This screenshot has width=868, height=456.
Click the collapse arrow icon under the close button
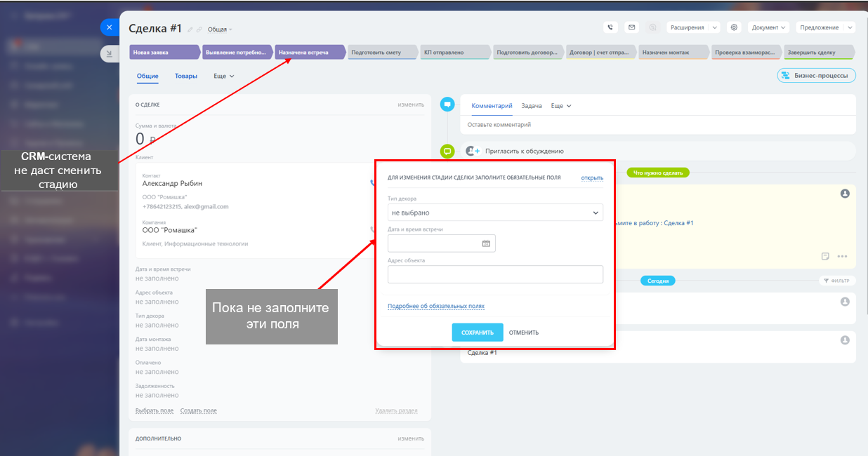pos(109,53)
